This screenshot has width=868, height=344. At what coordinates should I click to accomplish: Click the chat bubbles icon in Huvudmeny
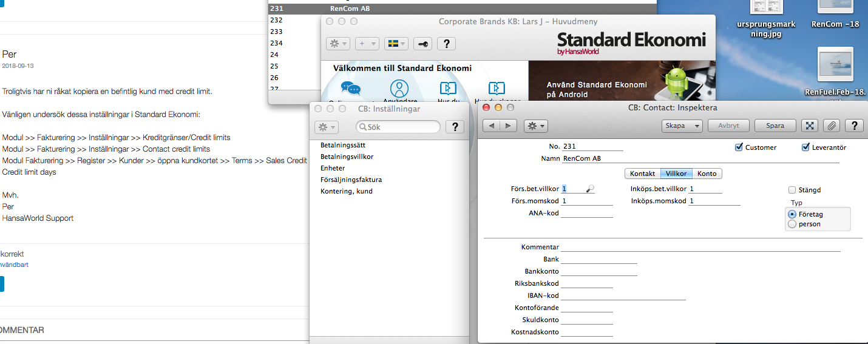pyautogui.click(x=351, y=89)
